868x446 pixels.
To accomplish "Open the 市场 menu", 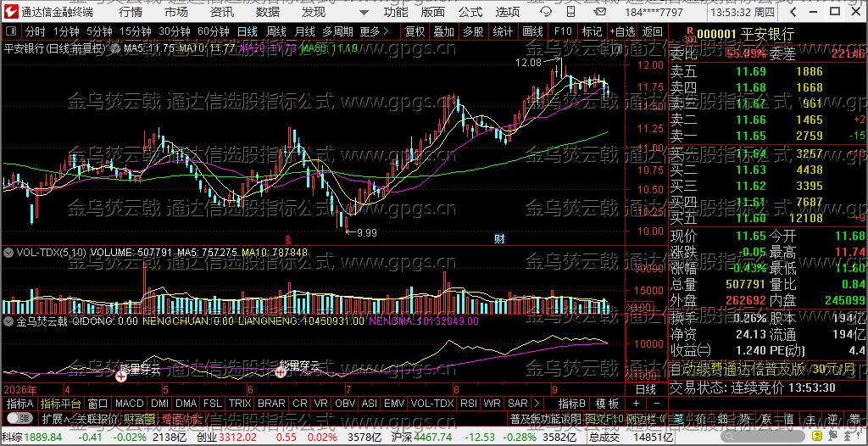I will pyautogui.click(x=176, y=12).
